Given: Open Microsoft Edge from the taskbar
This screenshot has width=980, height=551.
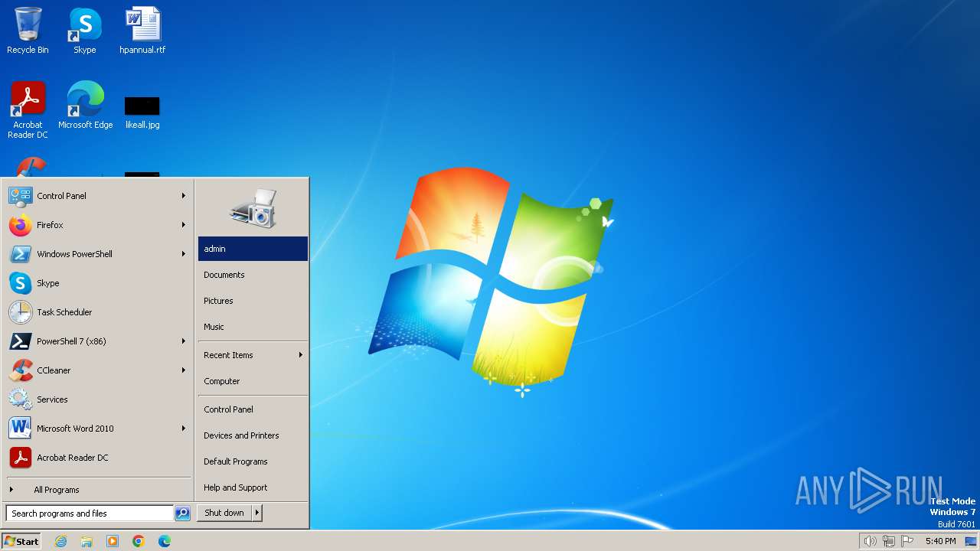Looking at the screenshot, I should click(x=165, y=541).
